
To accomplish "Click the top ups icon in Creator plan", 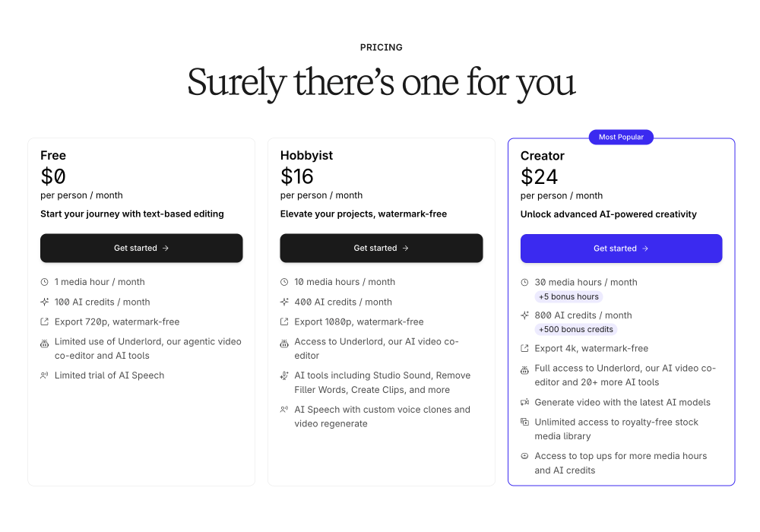I will pyautogui.click(x=524, y=456).
